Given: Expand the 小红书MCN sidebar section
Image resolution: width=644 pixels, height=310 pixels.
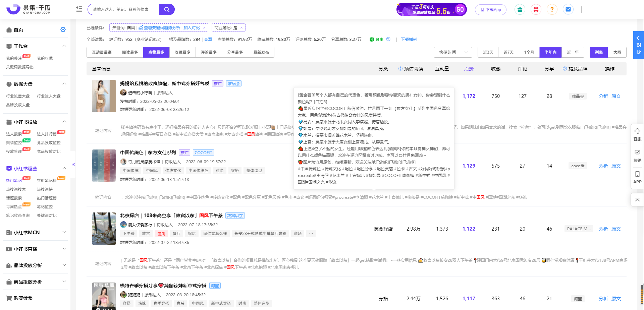Looking at the screenshot, I should pyautogui.click(x=64, y=232).
